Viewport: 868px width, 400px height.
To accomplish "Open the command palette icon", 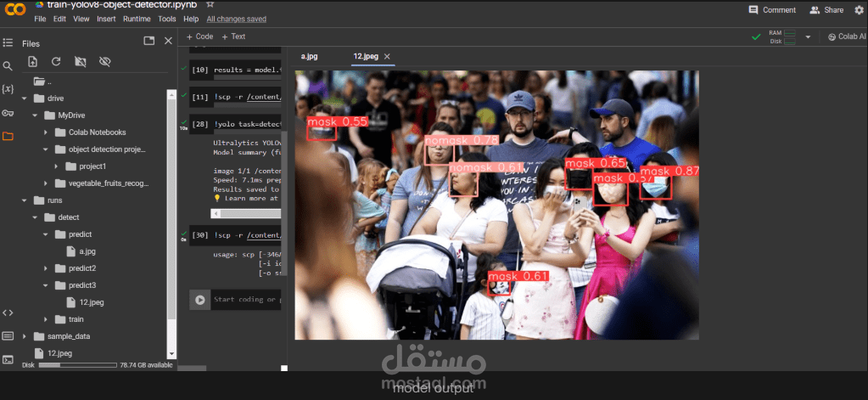I will click(x=8, y=335).
